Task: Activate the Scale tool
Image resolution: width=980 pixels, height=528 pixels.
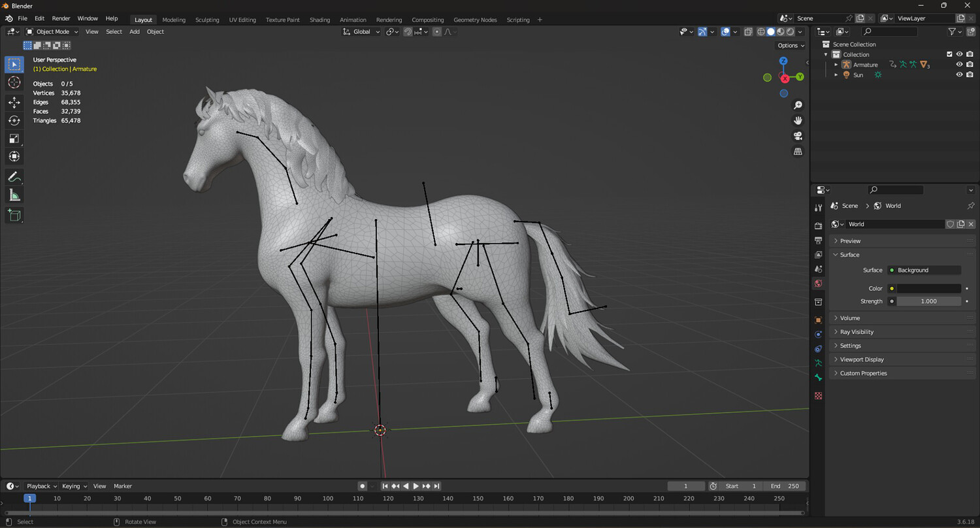Action: [x=14, y=139]
